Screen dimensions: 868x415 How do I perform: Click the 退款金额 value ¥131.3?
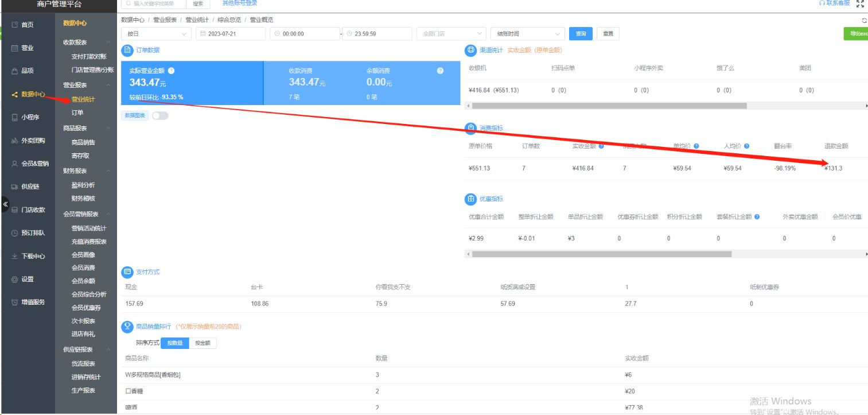(833, 168)
